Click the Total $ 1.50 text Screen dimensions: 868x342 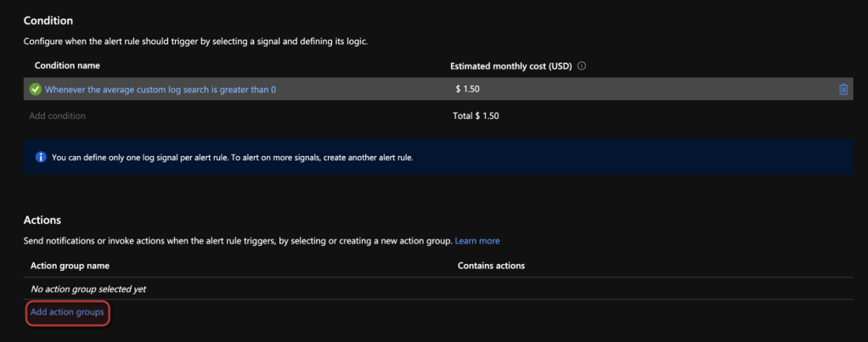[476, 115]
